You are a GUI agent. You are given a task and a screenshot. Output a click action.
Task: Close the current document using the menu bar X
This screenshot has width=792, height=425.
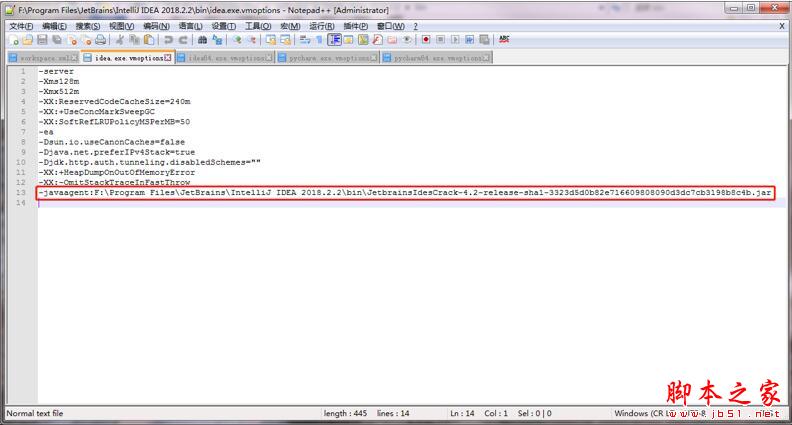tap(781, 26)
